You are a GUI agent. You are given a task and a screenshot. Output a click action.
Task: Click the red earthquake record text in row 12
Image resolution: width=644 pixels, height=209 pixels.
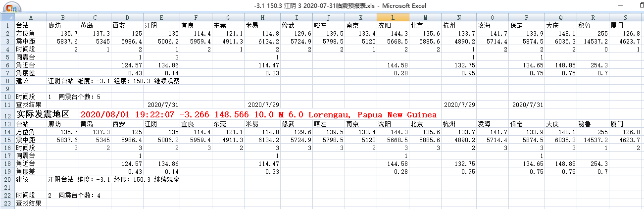tap(257, 114)
